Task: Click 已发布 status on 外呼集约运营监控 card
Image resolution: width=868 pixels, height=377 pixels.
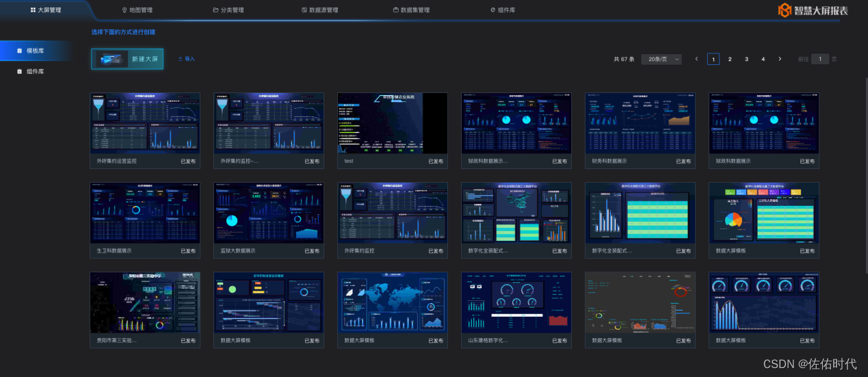Action: [188, 161]
